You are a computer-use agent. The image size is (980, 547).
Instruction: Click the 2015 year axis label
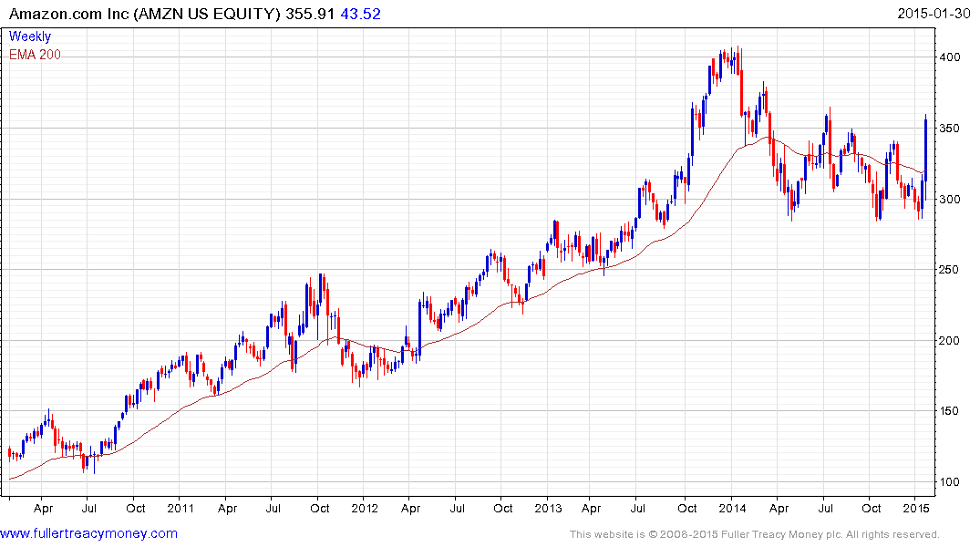click(x=915, y=508)
